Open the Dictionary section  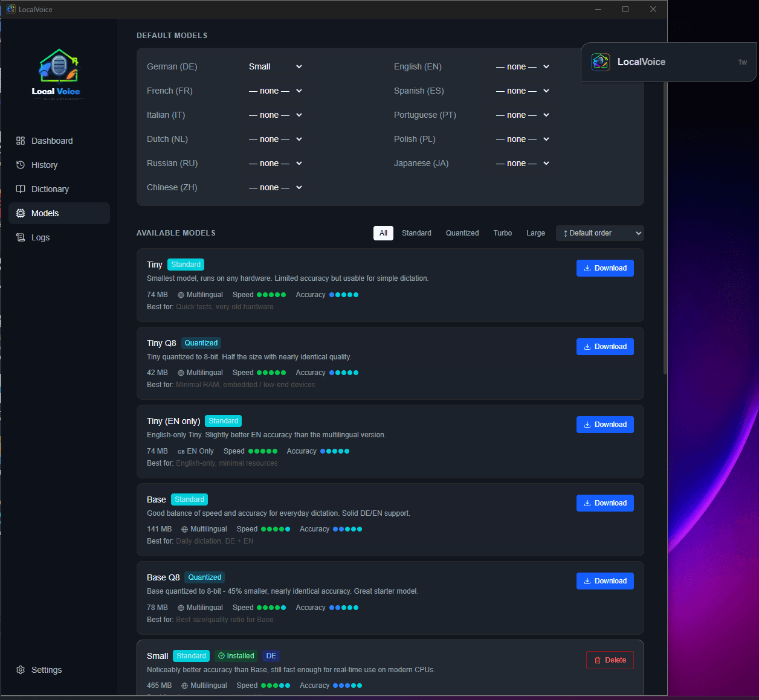coord(49,188)
